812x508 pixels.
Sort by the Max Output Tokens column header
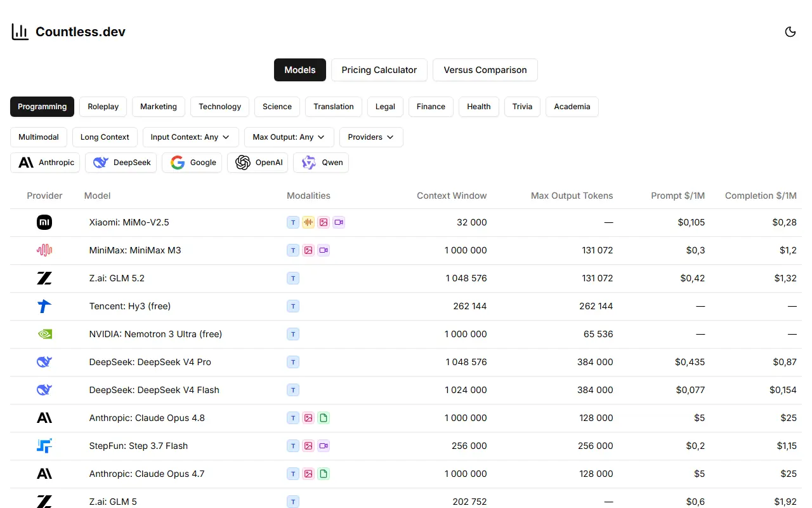coord(572,196)
